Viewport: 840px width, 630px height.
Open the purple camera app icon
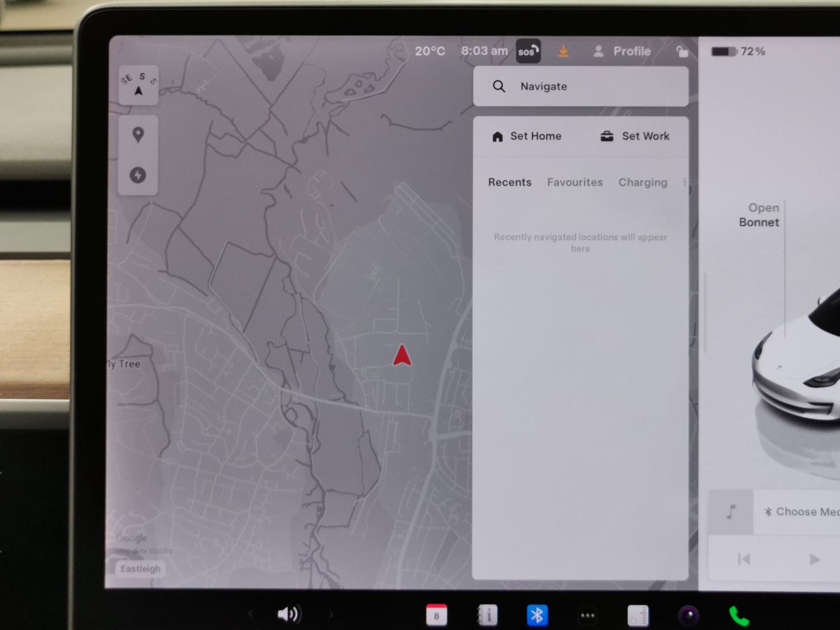pos(688,615)
